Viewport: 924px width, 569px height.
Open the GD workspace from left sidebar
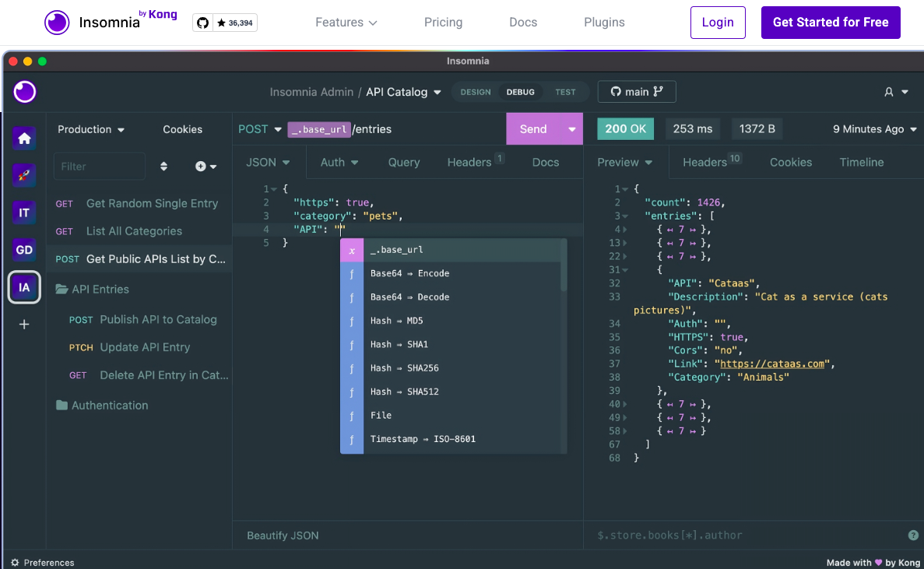point(24,249)
